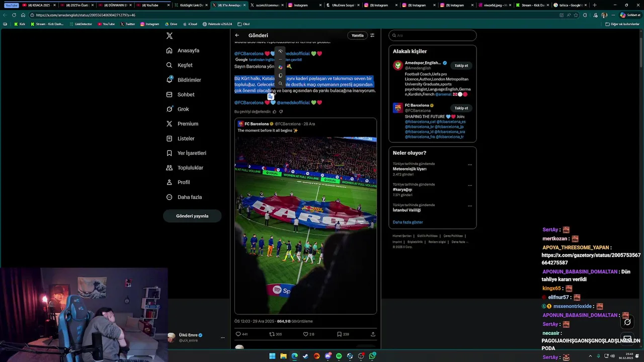The height and width of the screenshot is (362, 644).
Task: Click the search icon in selection popup
Action: tap(280, 83)
